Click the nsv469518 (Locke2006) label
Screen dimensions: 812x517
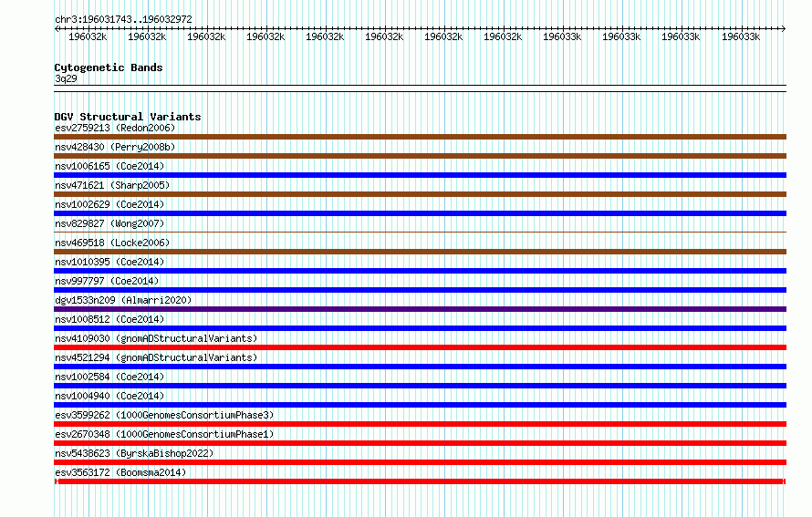click(x=112, y=243)
